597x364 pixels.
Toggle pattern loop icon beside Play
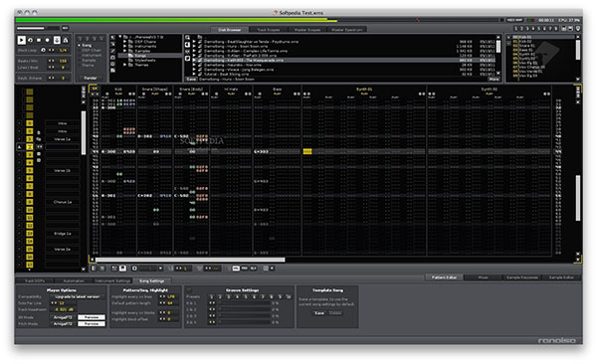[x=30, y=40]
